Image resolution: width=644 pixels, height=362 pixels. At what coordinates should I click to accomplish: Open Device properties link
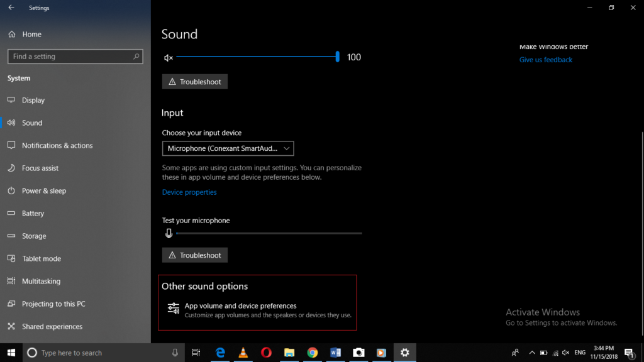tap(189, 192)
